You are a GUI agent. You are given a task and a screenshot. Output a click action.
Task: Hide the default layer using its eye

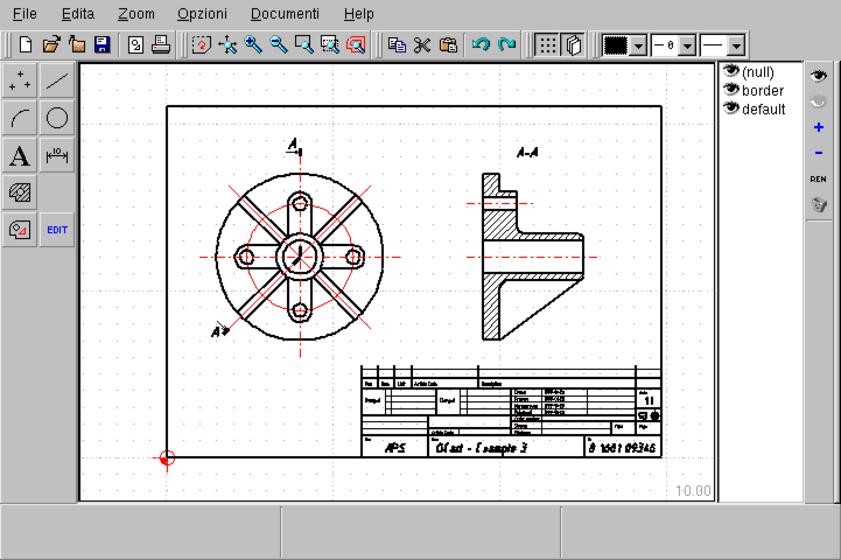pyautogui.click(x=731, y=108)
